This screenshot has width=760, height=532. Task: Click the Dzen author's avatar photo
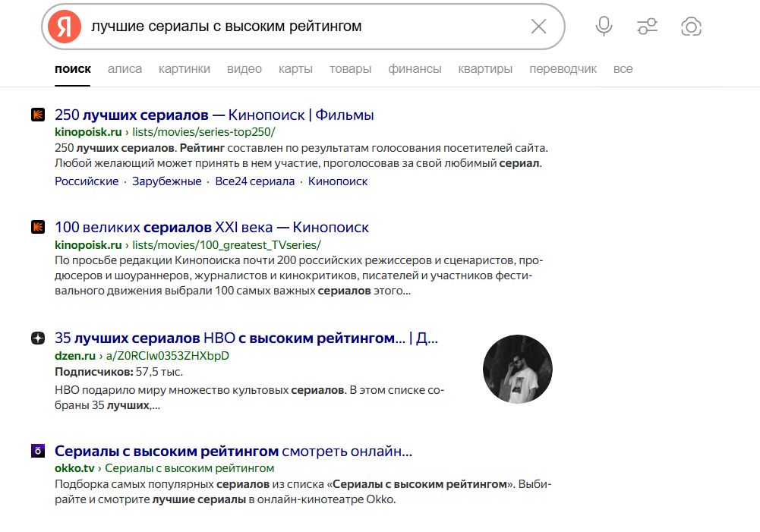517,369
